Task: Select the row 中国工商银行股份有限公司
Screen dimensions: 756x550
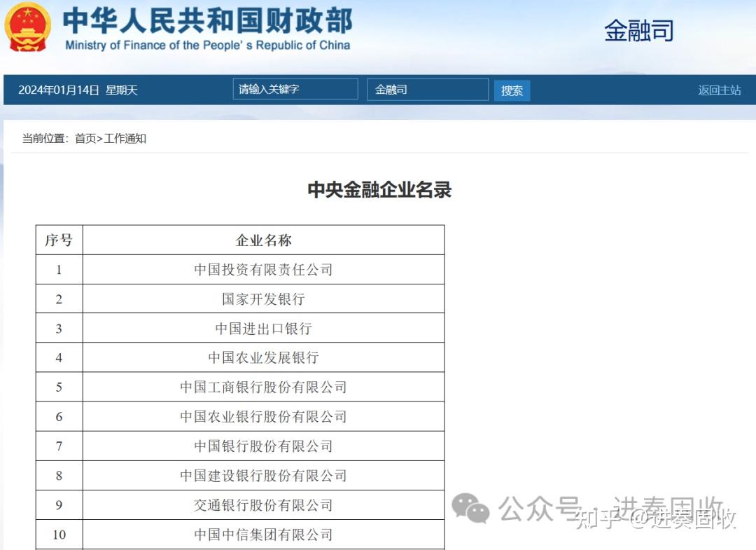Action: [x=240, y=387]
